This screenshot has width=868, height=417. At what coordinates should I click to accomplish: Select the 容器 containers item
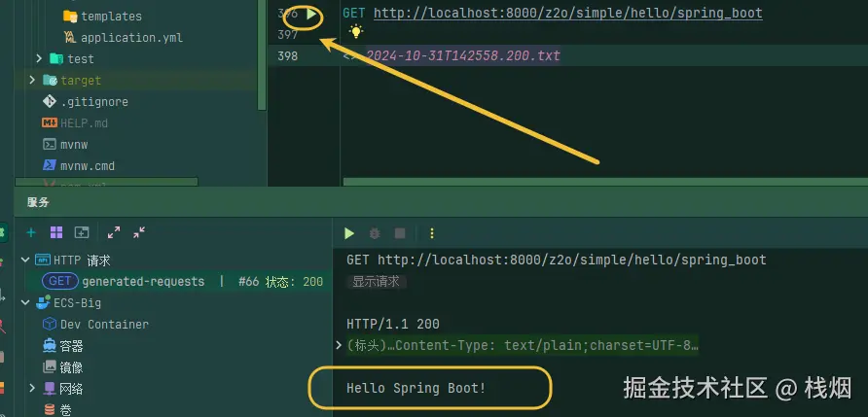(x=71, y=346)
